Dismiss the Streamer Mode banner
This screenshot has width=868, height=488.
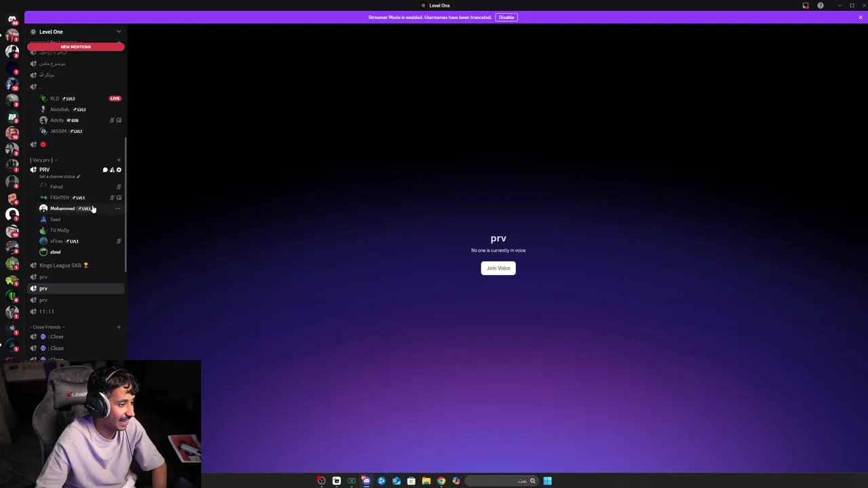[861, 17]
